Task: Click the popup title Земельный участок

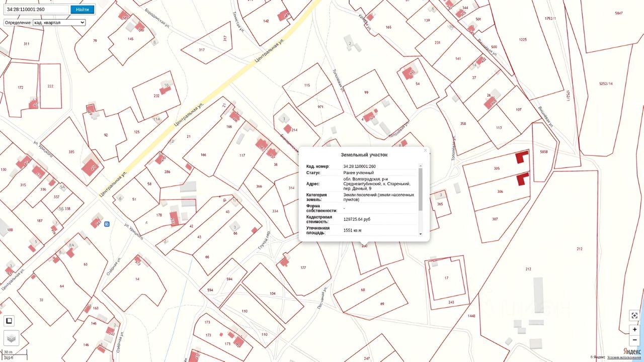Action: click(364, 155)
